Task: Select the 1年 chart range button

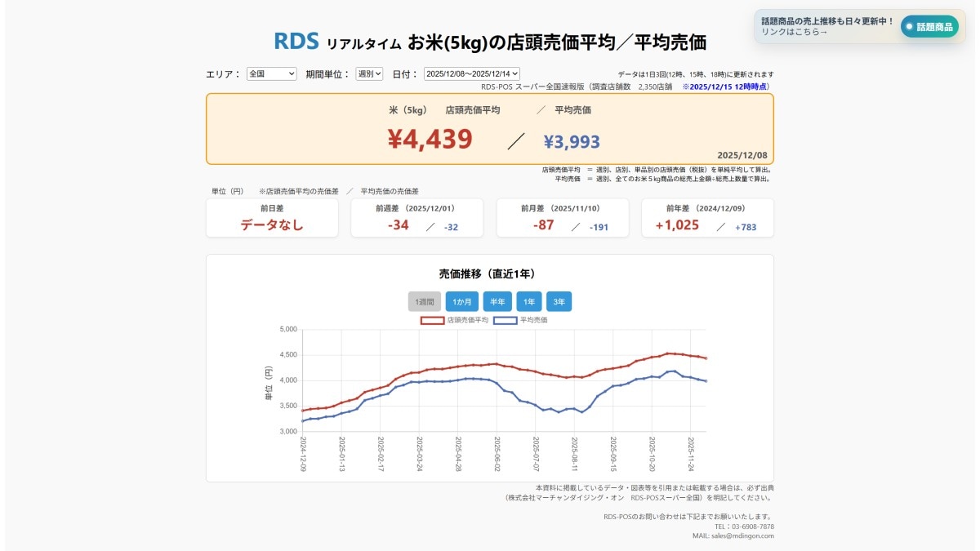Action: [528, 301]
